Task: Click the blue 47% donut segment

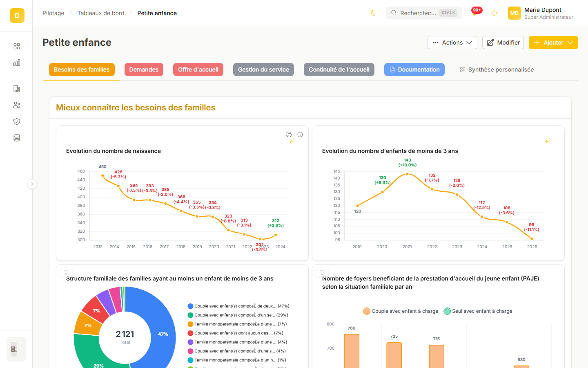Action: tap(163, 334)
